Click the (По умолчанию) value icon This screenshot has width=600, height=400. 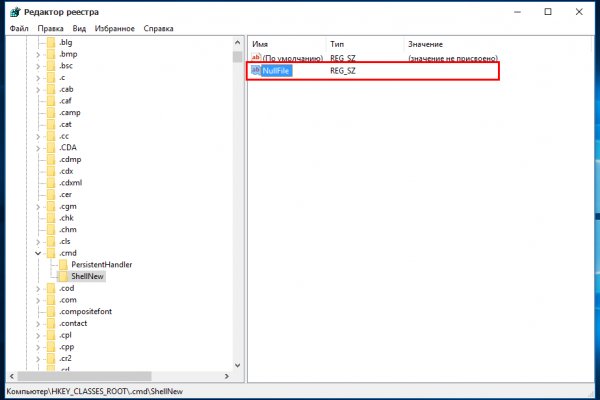256,59
